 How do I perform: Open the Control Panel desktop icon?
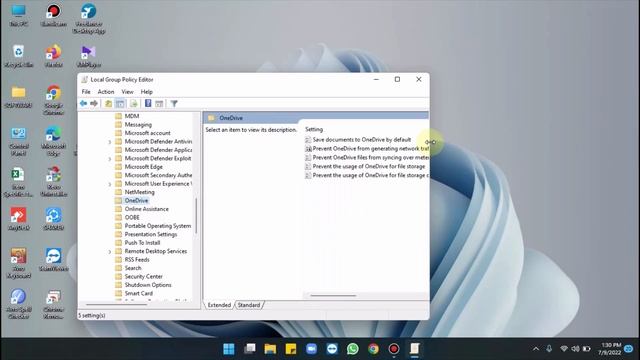(18, 141)
